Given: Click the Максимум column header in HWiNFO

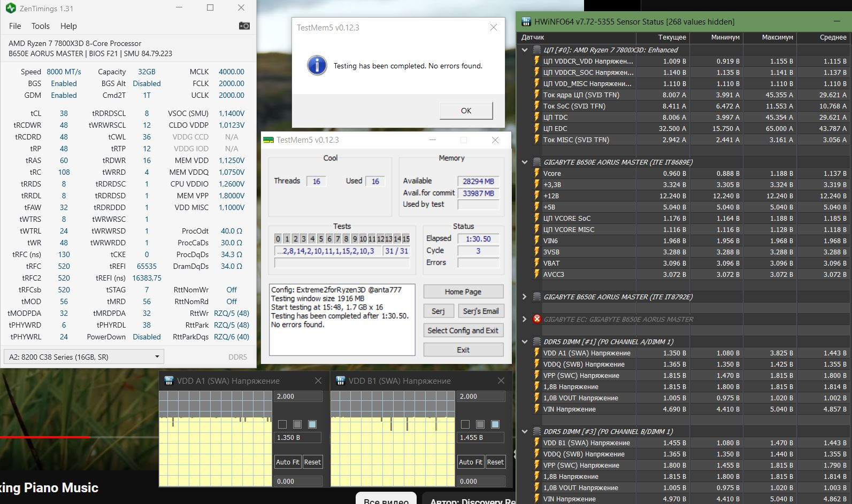Looking at the screenshot, I should click(x=770, y=37).
